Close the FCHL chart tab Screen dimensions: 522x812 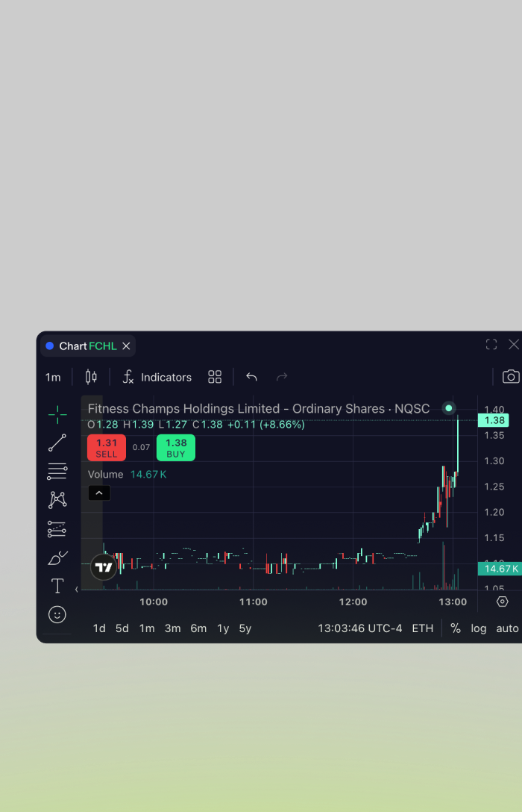click(x=126, y=346)
